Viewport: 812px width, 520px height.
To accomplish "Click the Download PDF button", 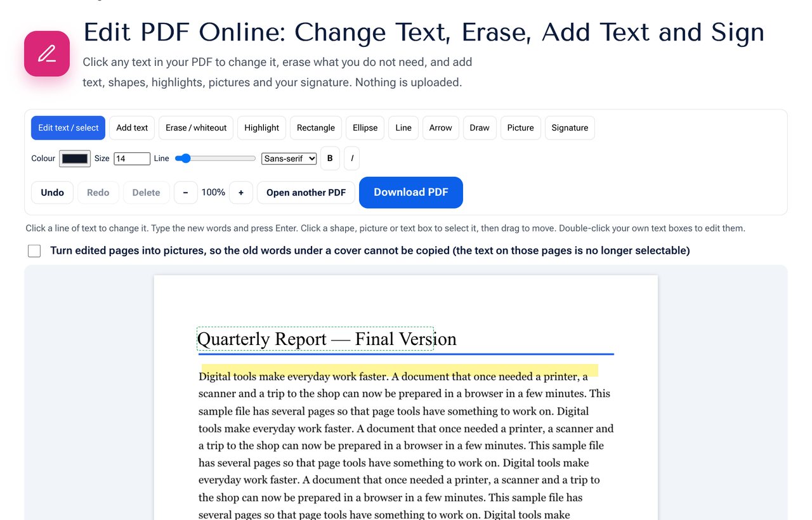I will tap(411, 192).
